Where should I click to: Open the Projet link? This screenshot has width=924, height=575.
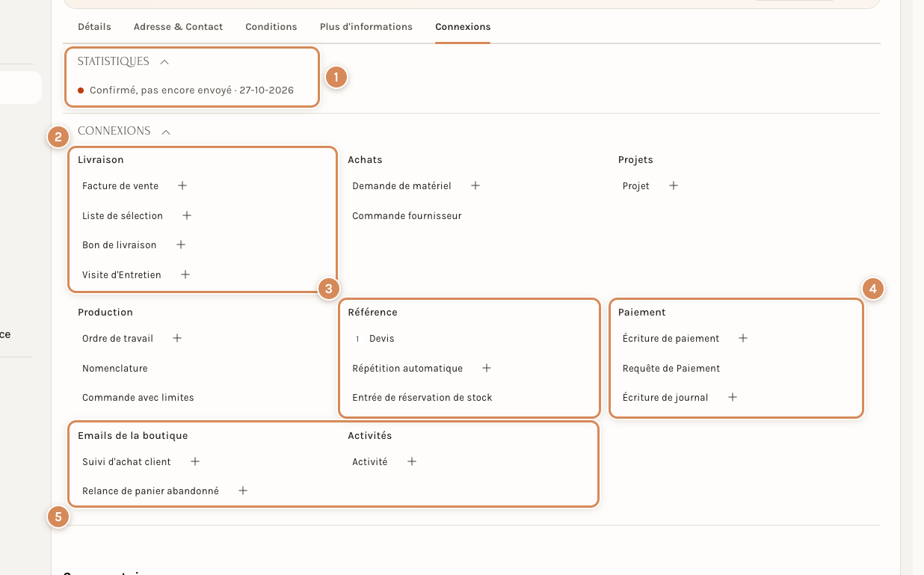pyautogui.click(x=636, y=186)
